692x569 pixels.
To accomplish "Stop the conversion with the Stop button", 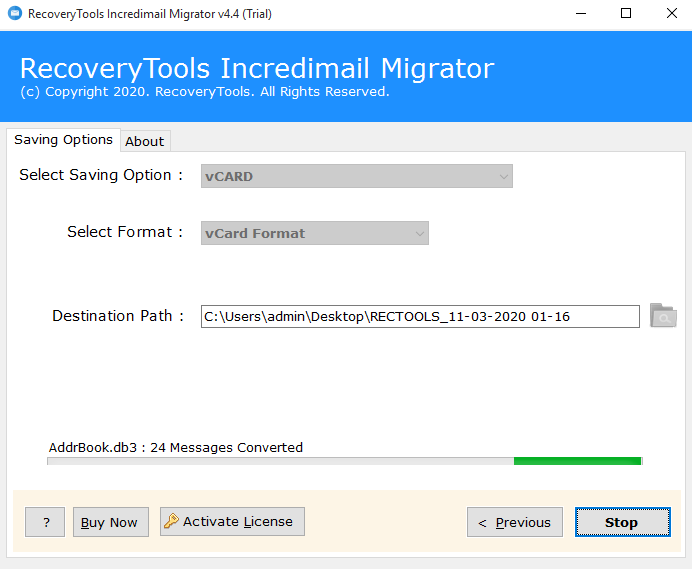I will (x=621, y=522).
